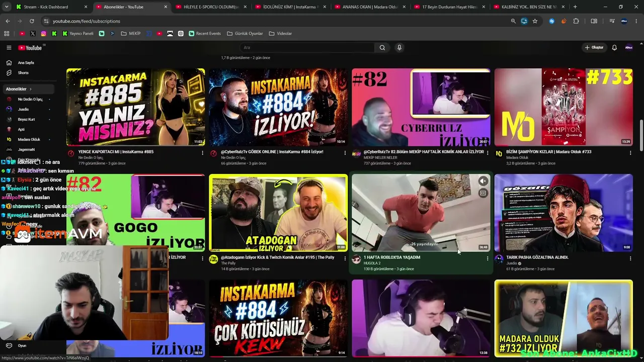Open the ATADOGAN İZLİYOR thumbnail
This screenshot has width=644, height=362.
[x=278, y=213]
